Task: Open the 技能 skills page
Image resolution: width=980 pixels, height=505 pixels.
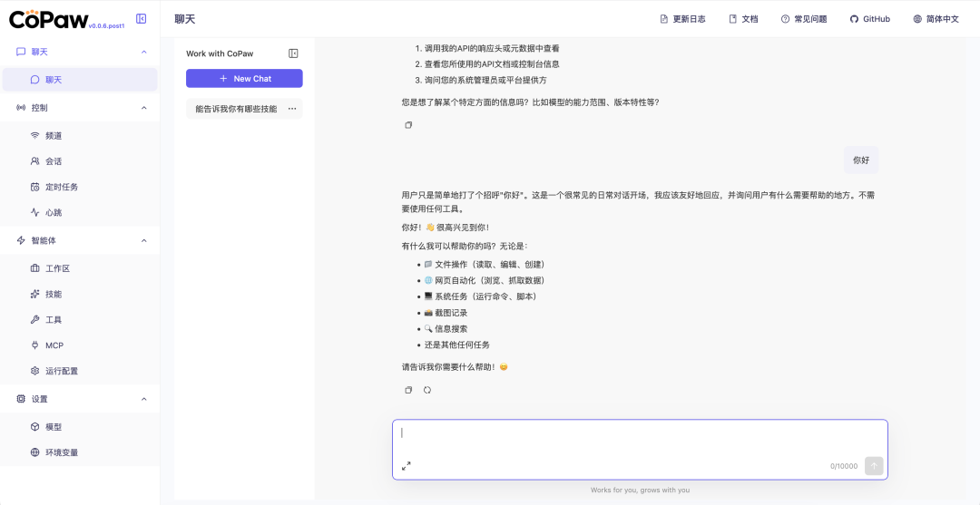Action: pos(80,294)
